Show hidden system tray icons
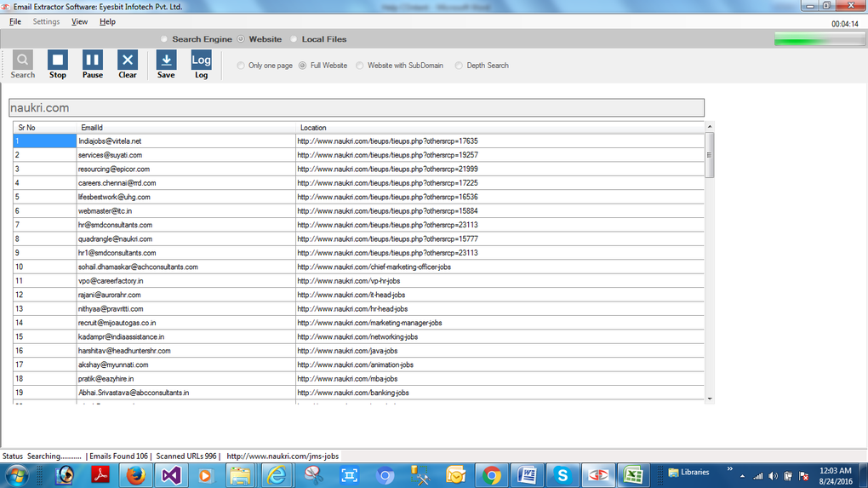The width and height of the screenshot is (868, 488). [742, 476]
